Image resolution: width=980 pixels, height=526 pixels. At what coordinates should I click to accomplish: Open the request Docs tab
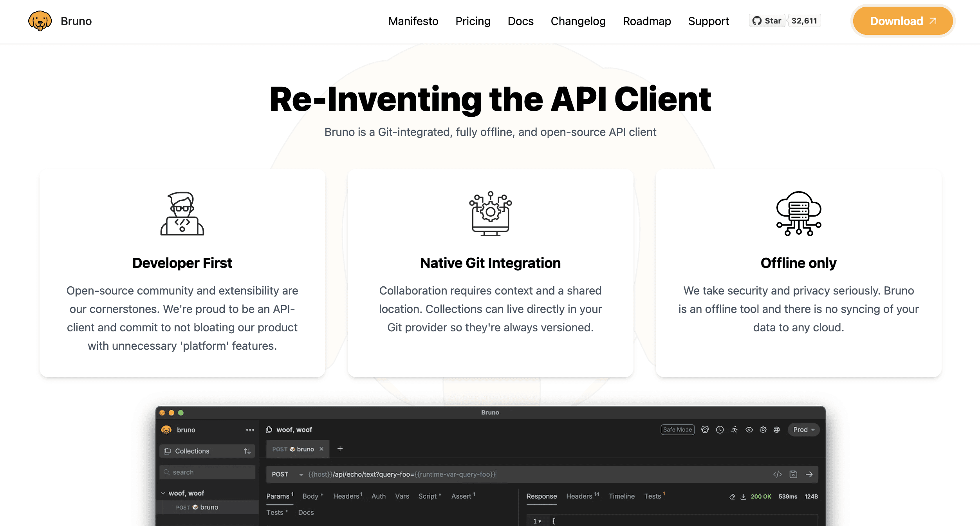coord(306,512)
